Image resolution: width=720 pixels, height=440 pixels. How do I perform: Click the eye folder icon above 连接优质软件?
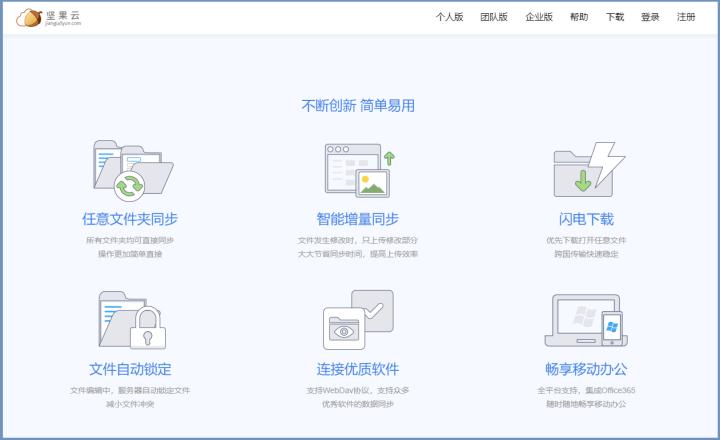point(358,320)
